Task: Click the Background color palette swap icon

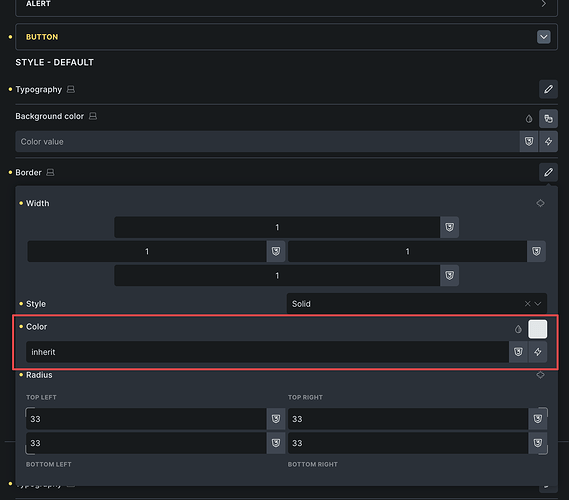Action: pyautogui.click(x=548, y=119)
